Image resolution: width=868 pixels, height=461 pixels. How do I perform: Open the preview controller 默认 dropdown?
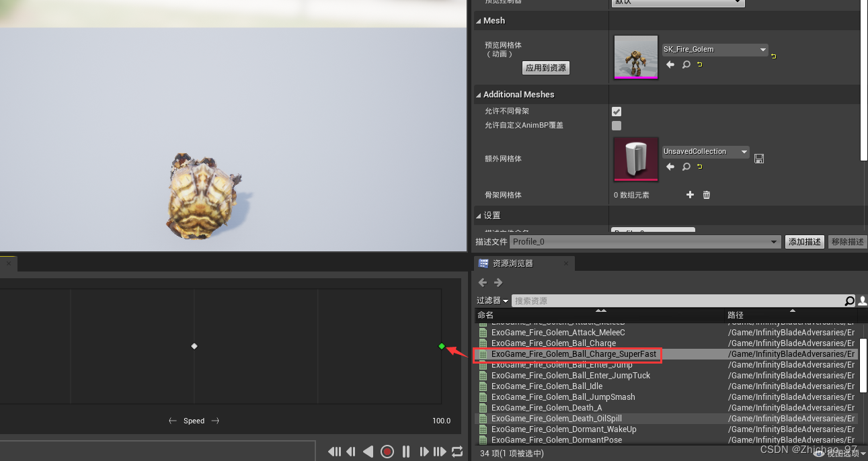(678, 3)
